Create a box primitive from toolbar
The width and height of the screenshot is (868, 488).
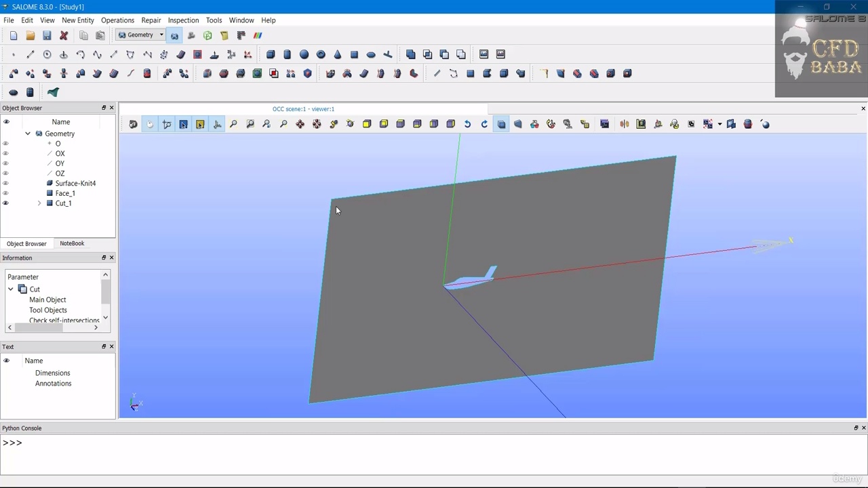[271, 54]
